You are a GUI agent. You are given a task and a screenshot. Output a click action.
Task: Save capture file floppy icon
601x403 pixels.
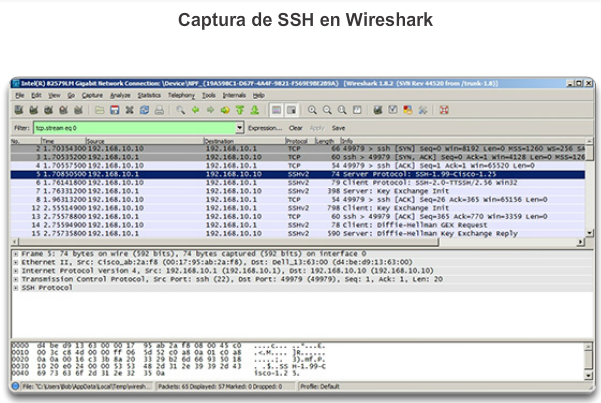pyautogui.click(x=114, y=110)
